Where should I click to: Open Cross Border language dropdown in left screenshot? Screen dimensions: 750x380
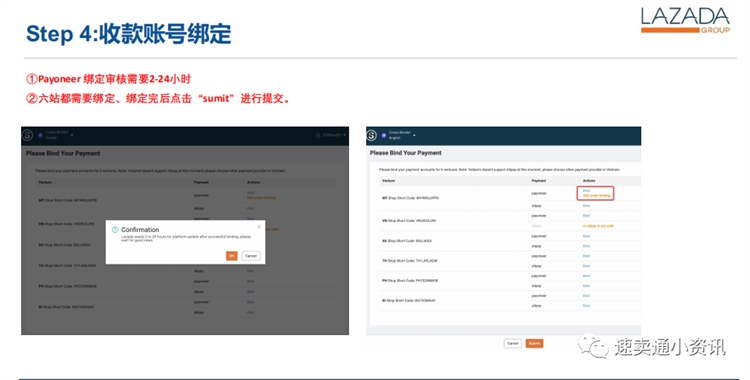pos(59,135)
